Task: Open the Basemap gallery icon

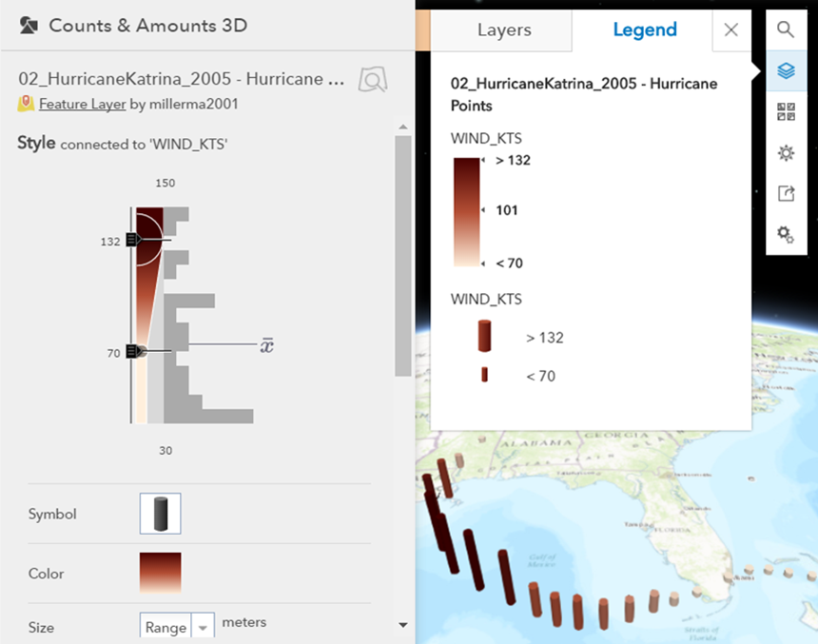Action: click(786, 112)
